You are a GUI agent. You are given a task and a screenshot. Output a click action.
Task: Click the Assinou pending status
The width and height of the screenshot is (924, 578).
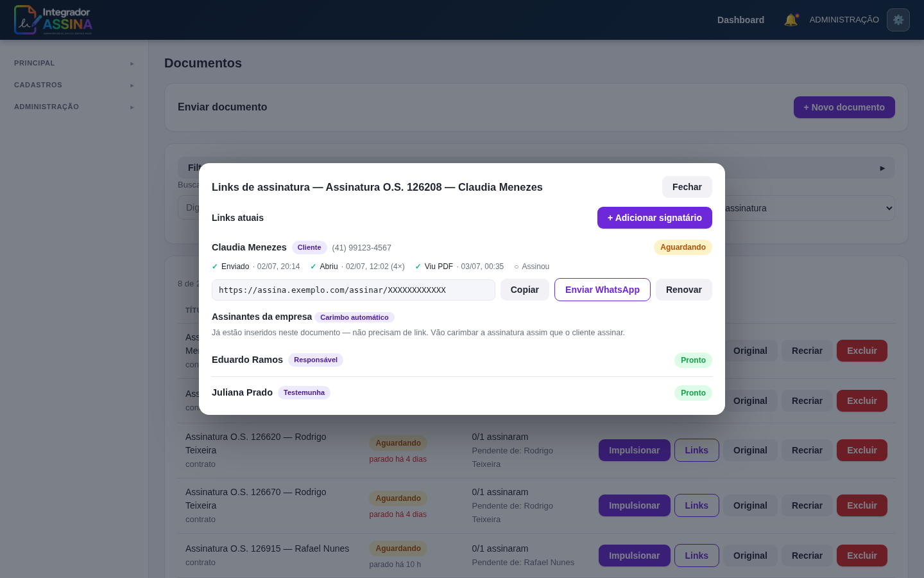point(532,267)
